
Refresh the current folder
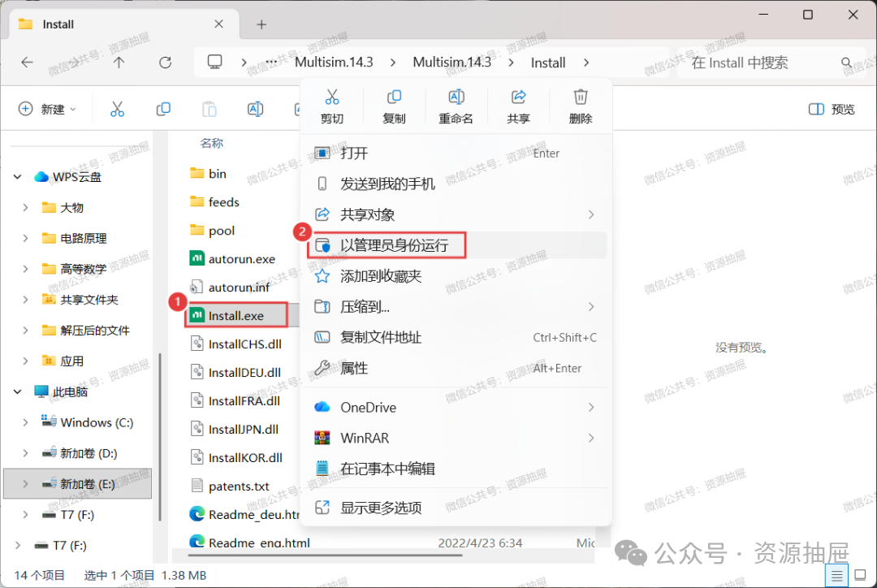point(165,62)
